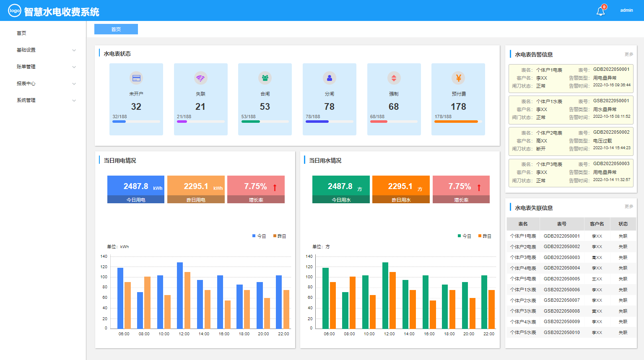Open 首页 in the sidebar
The height and width of the screenshot is (360, 644).
tap(21, 33)
